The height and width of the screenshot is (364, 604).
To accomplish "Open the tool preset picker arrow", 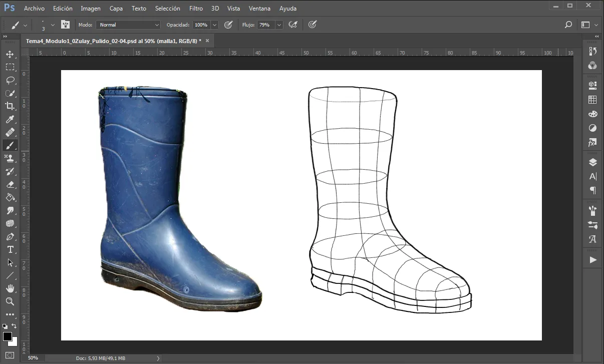I will tap(25, 25).
